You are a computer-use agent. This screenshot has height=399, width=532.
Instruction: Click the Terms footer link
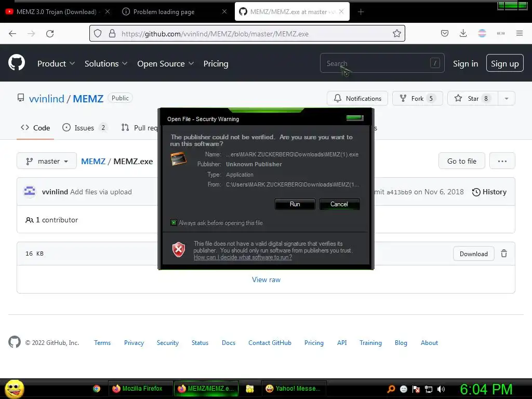102,343
